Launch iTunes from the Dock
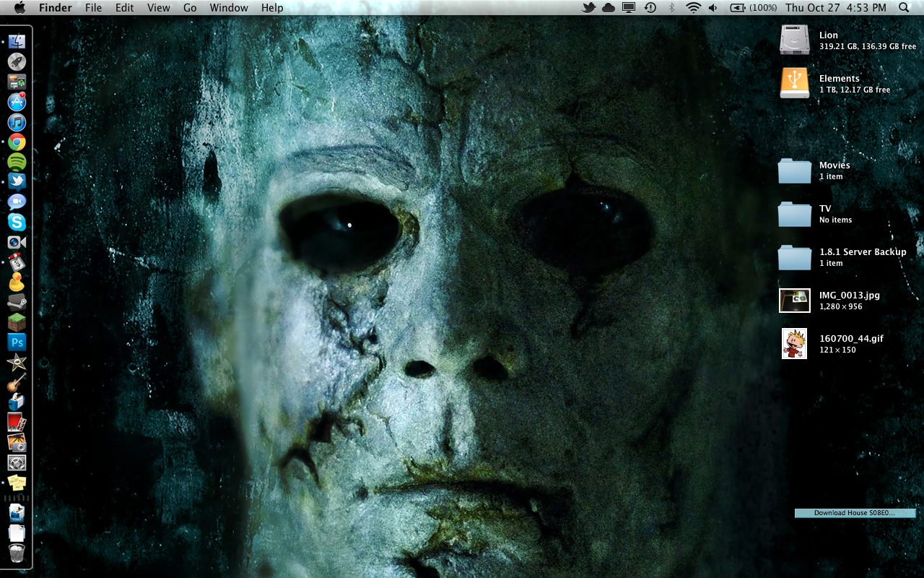This screenshot has width=924, height=578. pos(17,122)
